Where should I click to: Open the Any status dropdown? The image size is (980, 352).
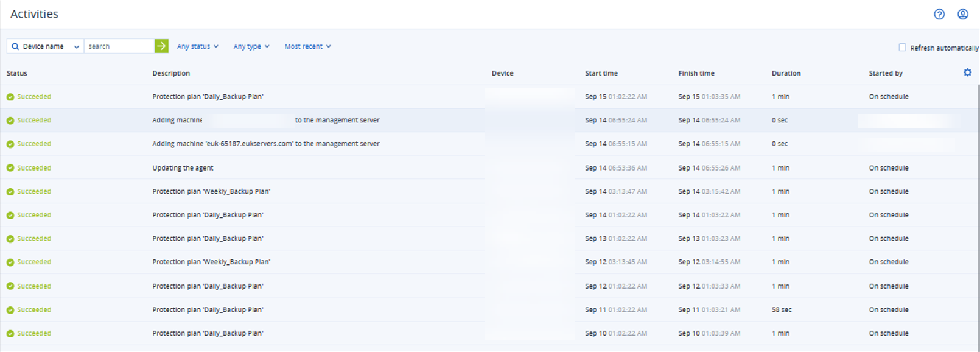[198, 46]
